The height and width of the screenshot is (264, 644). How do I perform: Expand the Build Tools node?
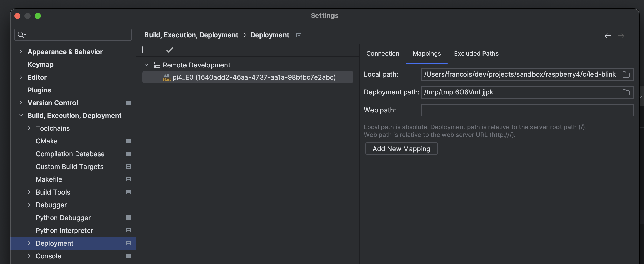pos(29,192)
